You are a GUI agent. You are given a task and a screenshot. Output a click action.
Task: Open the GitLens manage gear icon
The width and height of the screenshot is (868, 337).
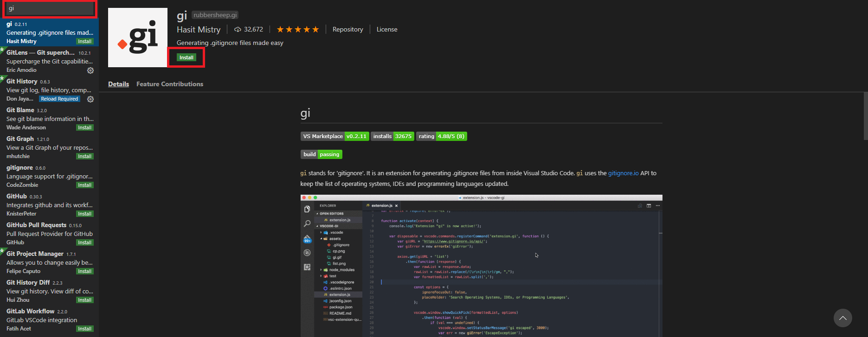pyautogui.click(x=90, y=70)
